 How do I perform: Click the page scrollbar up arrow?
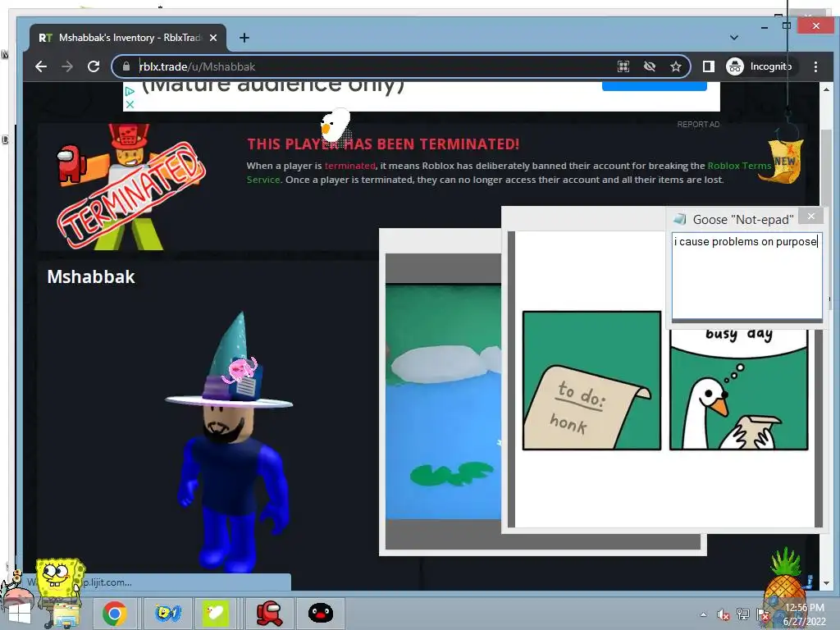[x=826, y=89]
